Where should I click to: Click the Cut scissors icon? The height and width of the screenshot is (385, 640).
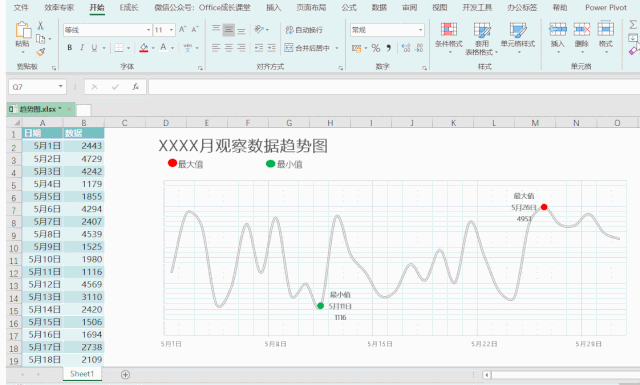pos(40,26)
